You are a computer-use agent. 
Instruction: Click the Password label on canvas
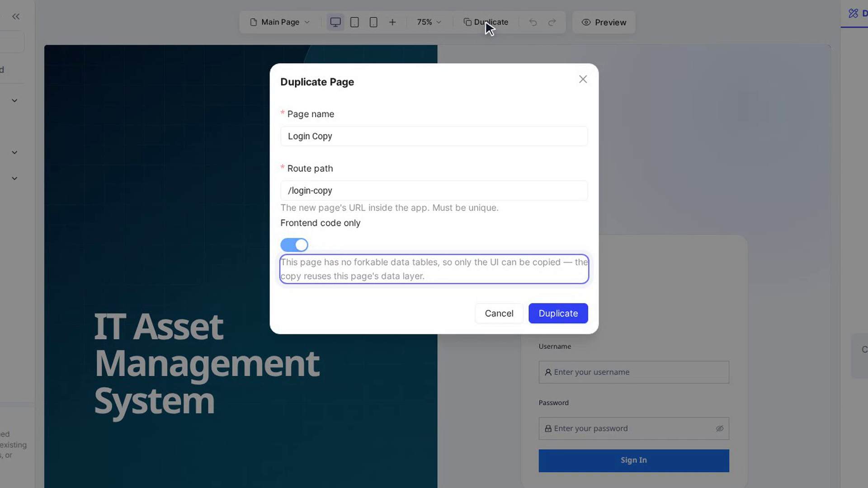point(553,403)
